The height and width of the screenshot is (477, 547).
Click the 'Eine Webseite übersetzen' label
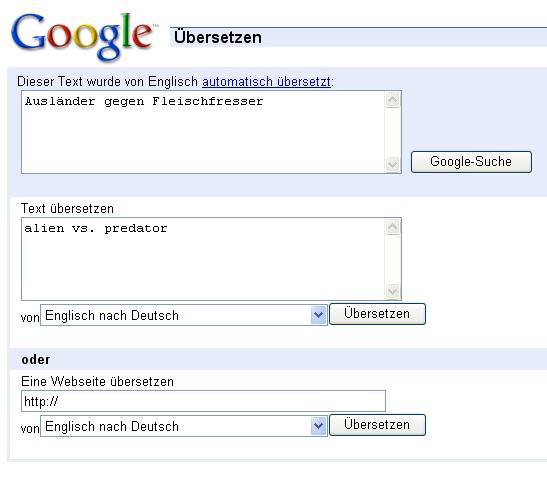(x=97, y=381)
